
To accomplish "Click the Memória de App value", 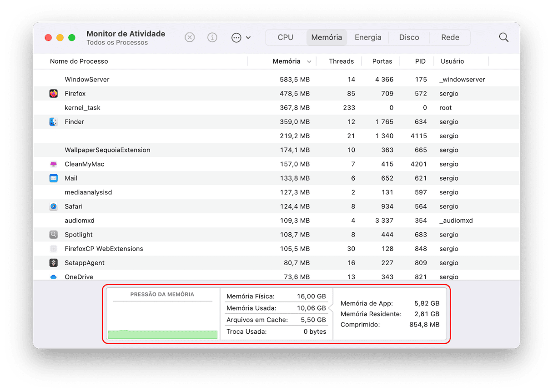I will (427, 303).
